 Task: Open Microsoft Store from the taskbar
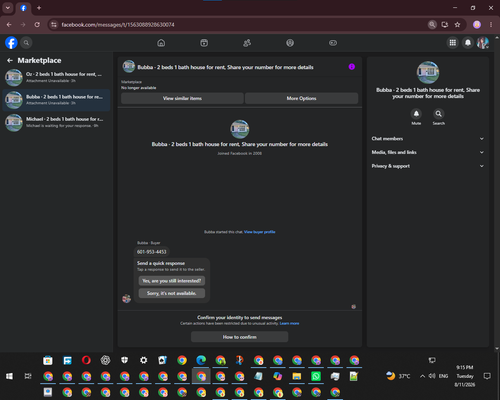(48, 360)
